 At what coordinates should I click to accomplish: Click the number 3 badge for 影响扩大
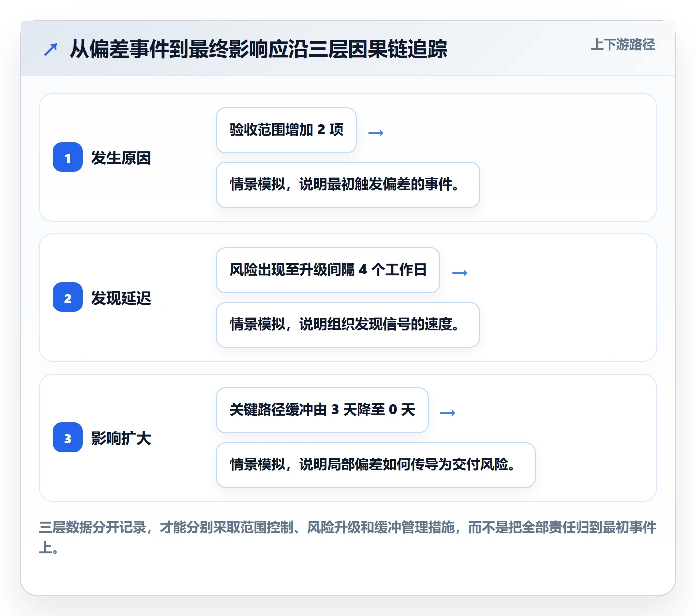click(x=68, y=438)
